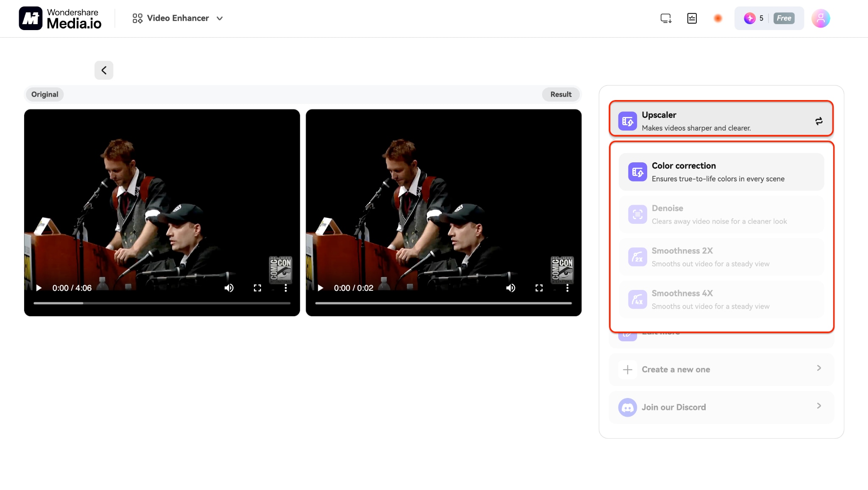868x490 pixels.
Task: Open the user profile avatar
Action: pyautogui.click(x=821, y=18)
